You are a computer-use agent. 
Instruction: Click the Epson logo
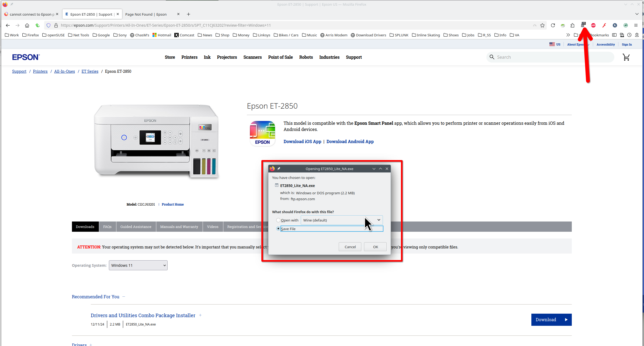[26, 57]
